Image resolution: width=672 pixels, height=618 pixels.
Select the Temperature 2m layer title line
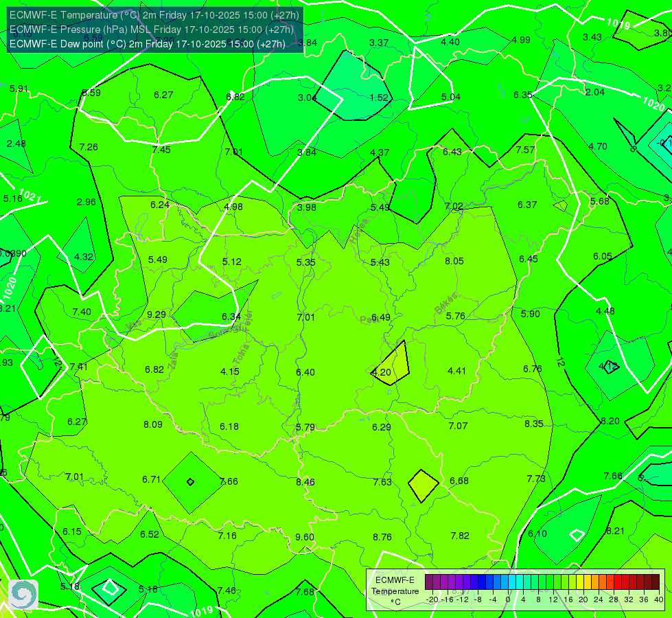point(154,15)
